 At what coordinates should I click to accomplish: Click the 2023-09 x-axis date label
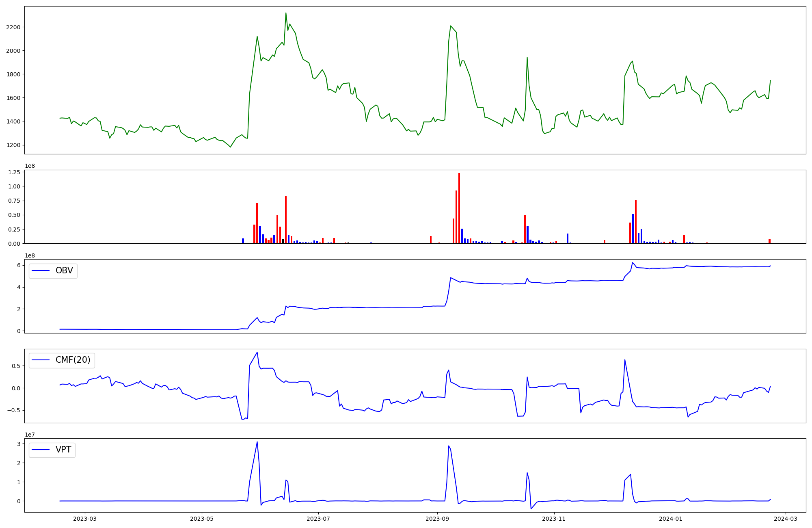point(437,519)
